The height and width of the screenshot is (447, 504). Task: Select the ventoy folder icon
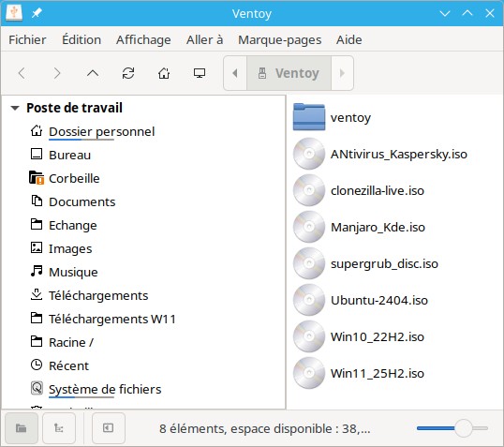tap(309, 117)
